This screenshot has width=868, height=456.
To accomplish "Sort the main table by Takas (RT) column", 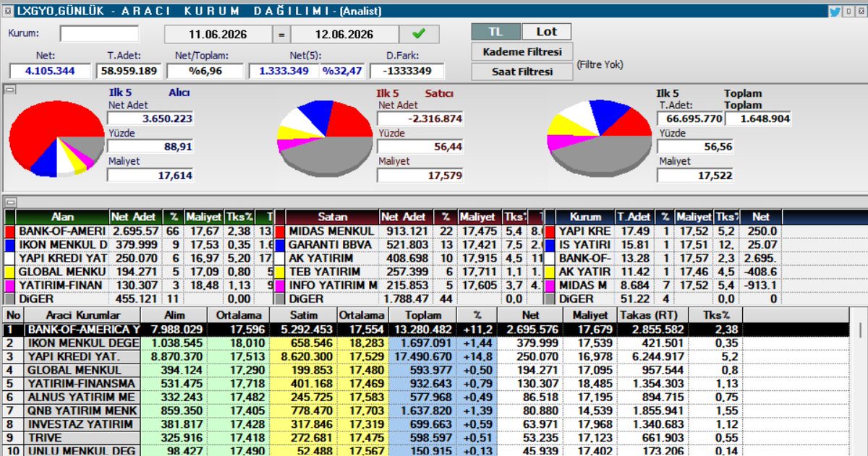I will click(652, 315).
